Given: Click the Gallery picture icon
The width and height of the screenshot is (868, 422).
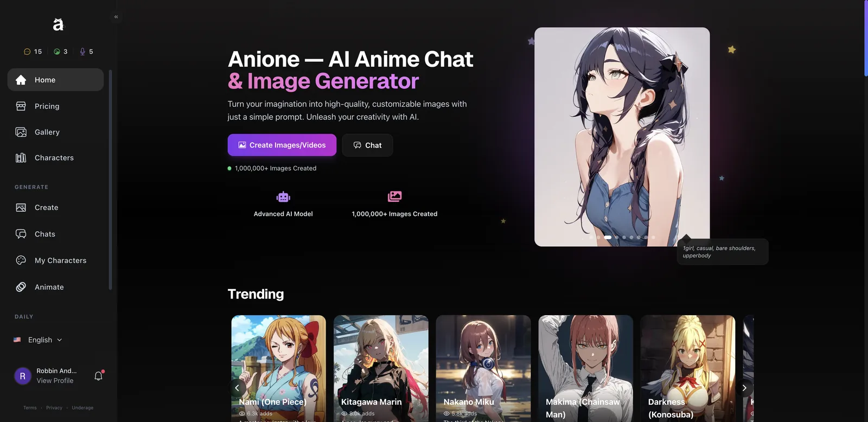Looking at the screenshot, I should tap(21, 132).
